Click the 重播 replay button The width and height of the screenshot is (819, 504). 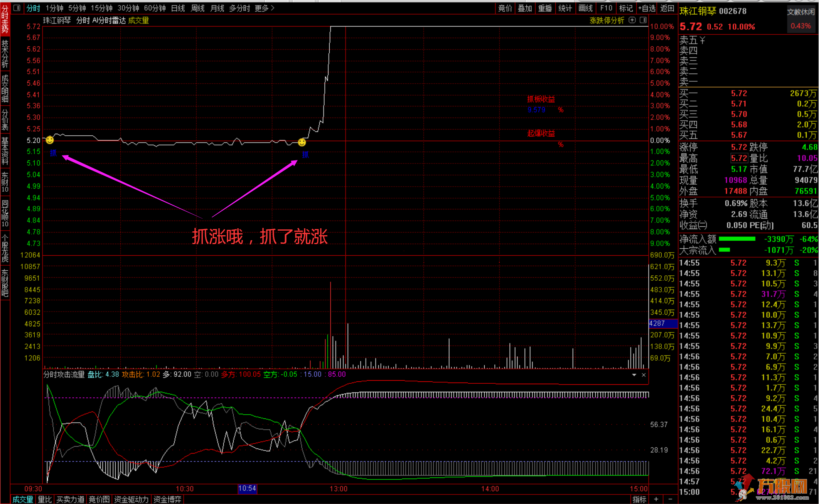pos(545,8)
